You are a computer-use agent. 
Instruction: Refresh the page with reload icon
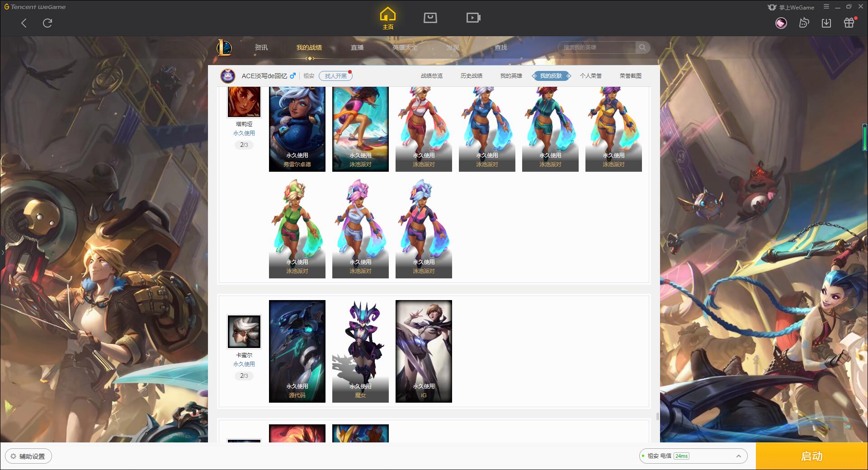tap(47, 23)
